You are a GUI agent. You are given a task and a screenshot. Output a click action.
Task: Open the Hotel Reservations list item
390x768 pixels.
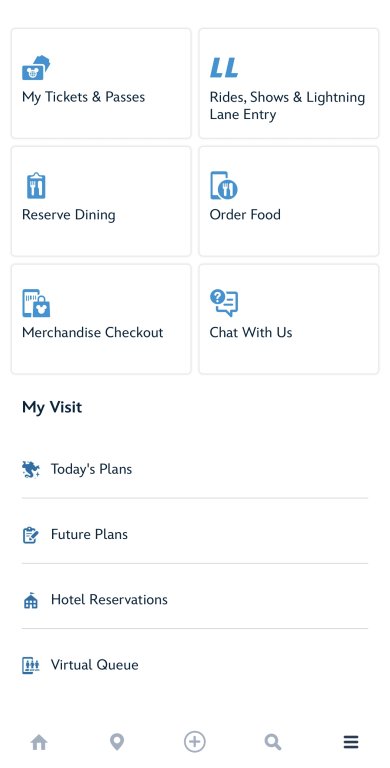(x=195, y=600)
